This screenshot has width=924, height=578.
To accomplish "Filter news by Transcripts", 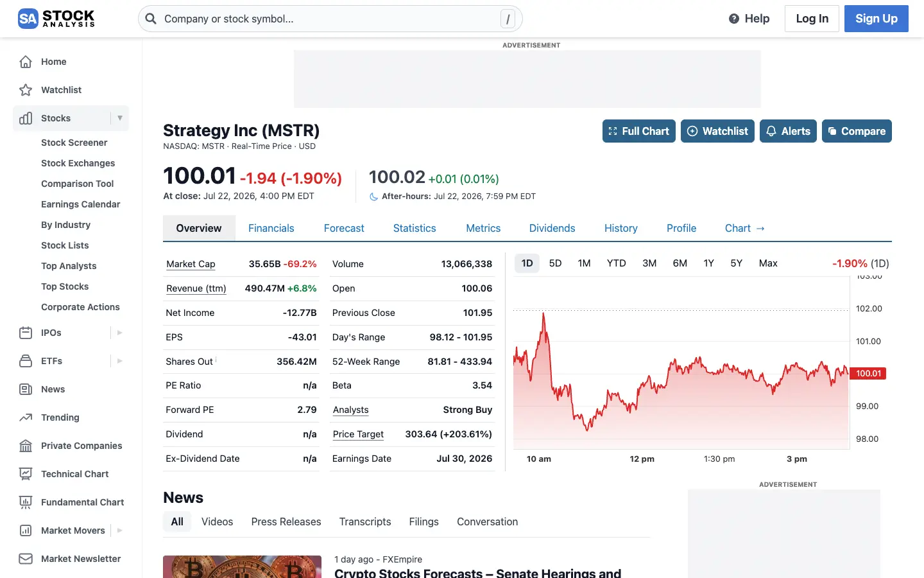I will [365, 521].
